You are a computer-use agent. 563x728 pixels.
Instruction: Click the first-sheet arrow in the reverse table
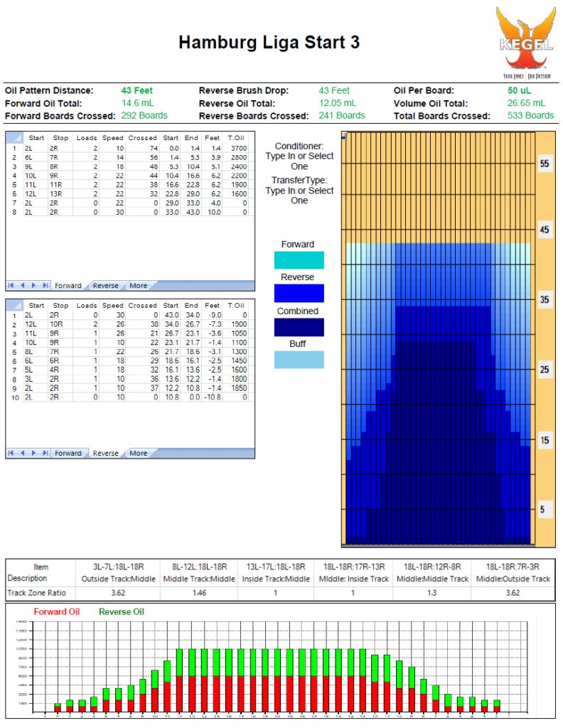click(11, 453)
